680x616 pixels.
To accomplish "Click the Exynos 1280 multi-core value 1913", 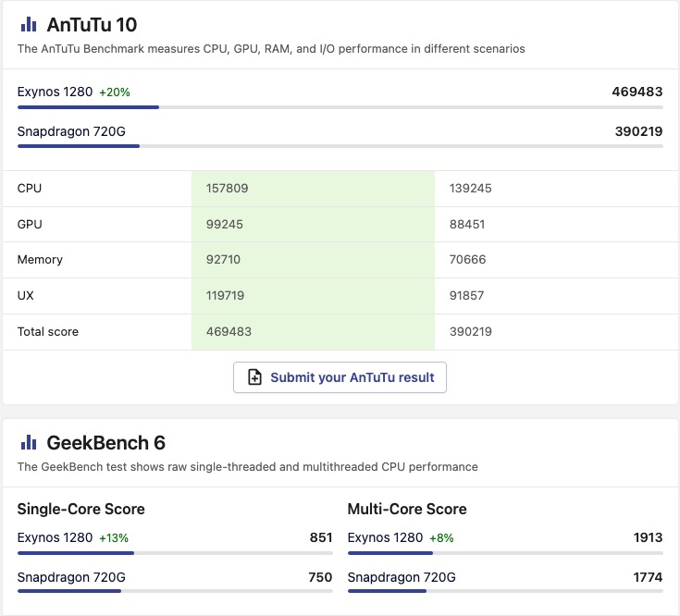I will click(x=648, y=538).
